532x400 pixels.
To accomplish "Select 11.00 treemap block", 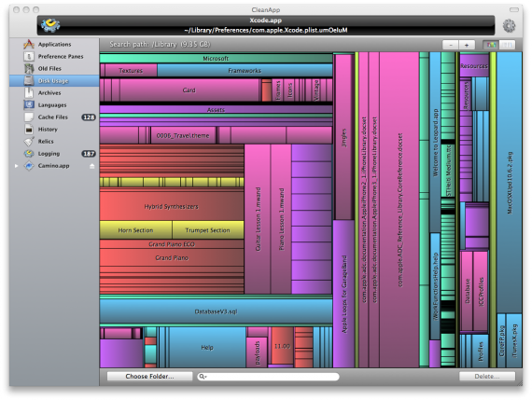I will point(282,346).
